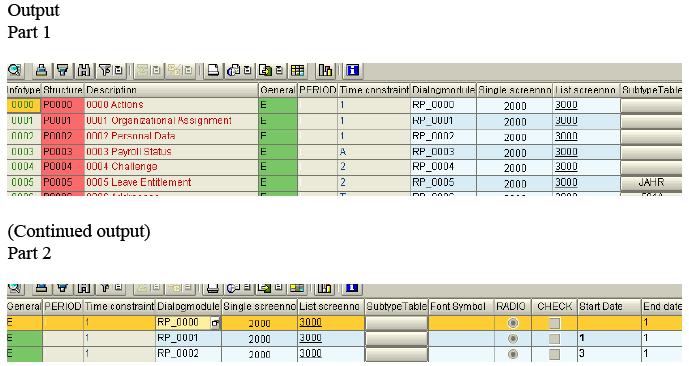Click Export icon in Part 2 toolbar
This screenshot has height=366, width=689.
265,288
